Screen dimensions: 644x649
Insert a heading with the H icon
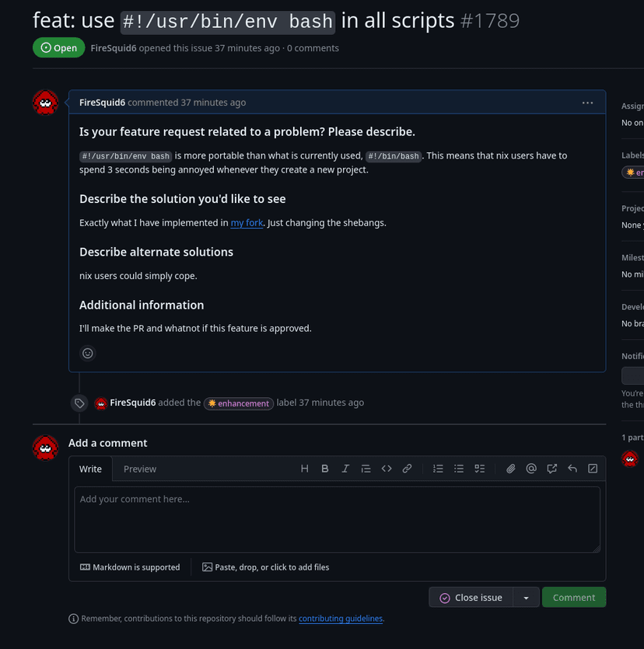tap(304, 469)
